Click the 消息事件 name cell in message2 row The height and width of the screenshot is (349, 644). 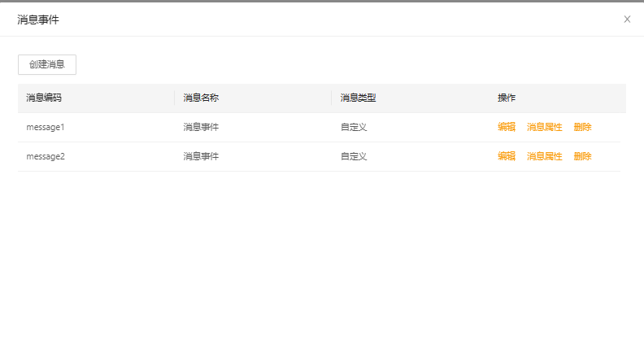click(x=201, y=156)
